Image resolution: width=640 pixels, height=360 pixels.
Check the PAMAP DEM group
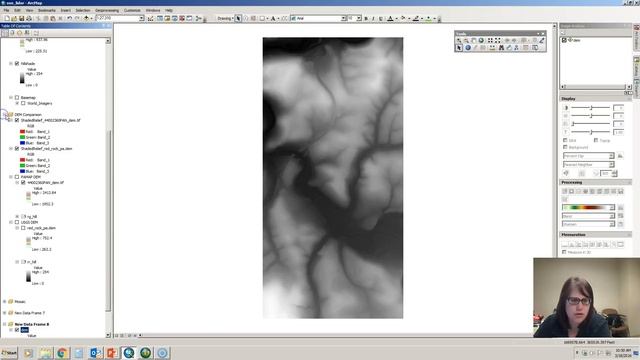click(x=17, y=177)
